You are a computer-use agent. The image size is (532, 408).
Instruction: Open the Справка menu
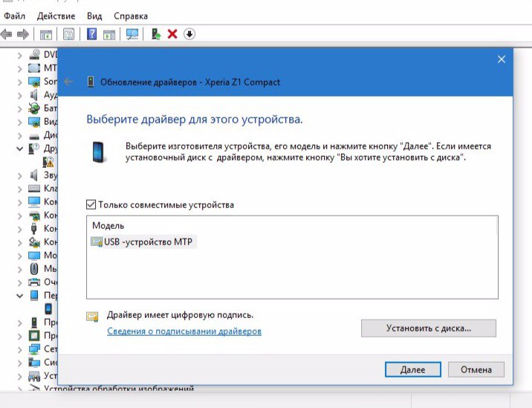click(131, 16)
